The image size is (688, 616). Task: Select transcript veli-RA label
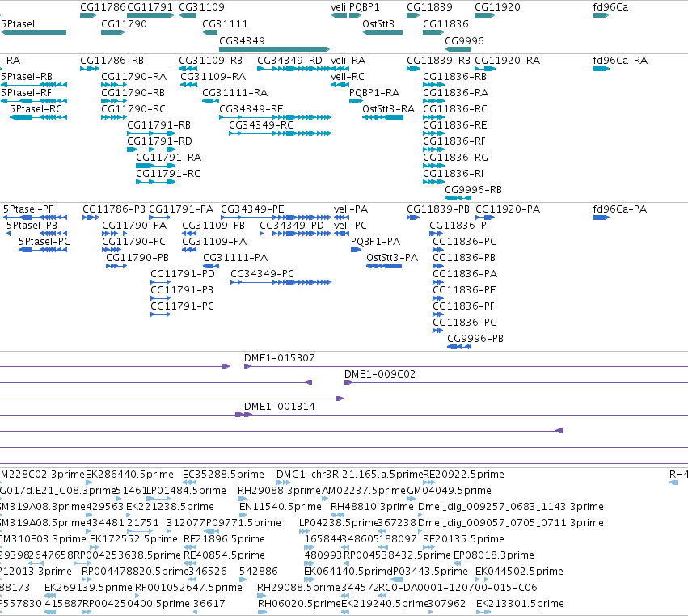(348, 61)
